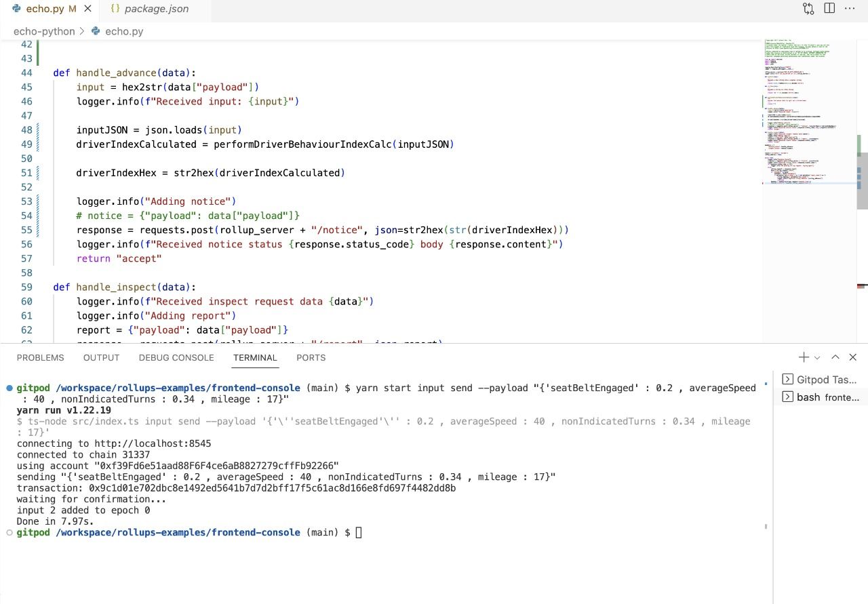Screen dimensions: 868x604
Task: Click 'yarn run v1.22.19' terminal output
Action: [x=64, y=410]
